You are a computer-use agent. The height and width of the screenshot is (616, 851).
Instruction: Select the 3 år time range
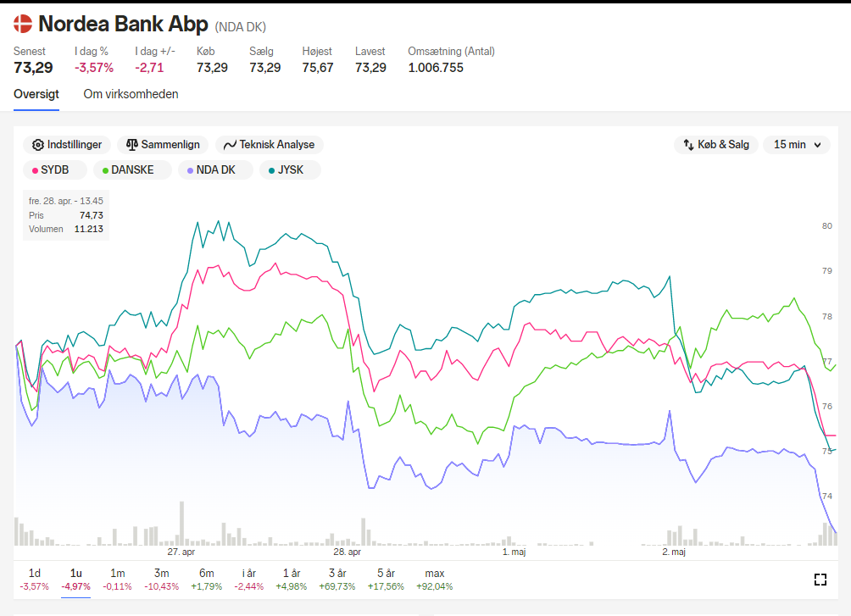pyautogui.click(x=337, y=579)
